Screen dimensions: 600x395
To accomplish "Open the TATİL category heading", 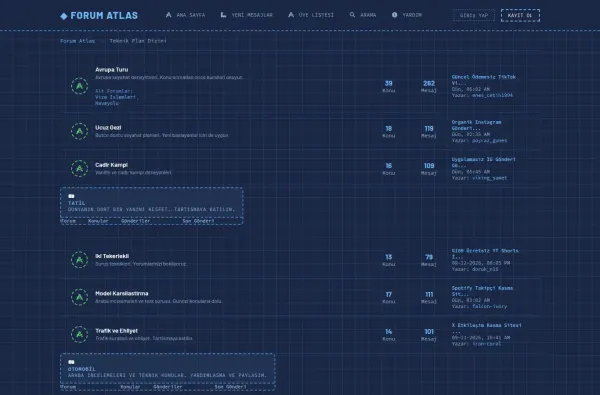I will [77, 203].
